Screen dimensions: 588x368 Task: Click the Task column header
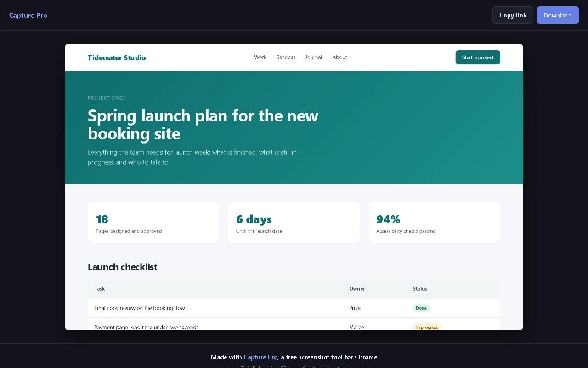tap(100, 289)
